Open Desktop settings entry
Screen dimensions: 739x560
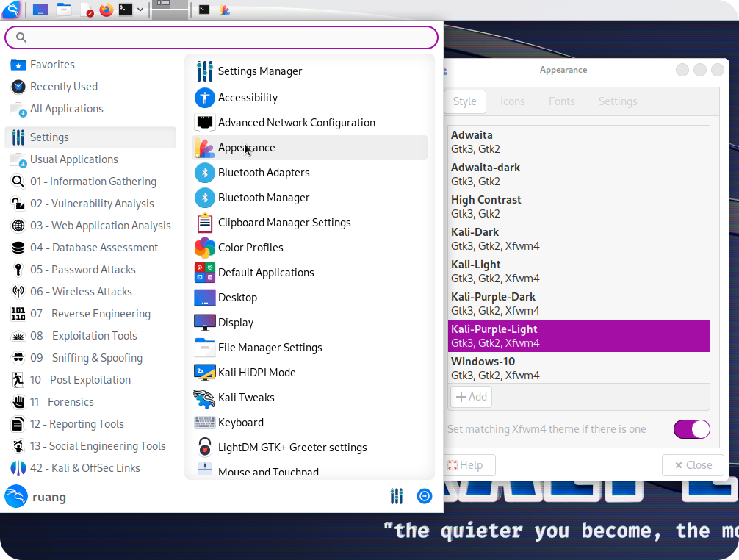tap(310, 298)
